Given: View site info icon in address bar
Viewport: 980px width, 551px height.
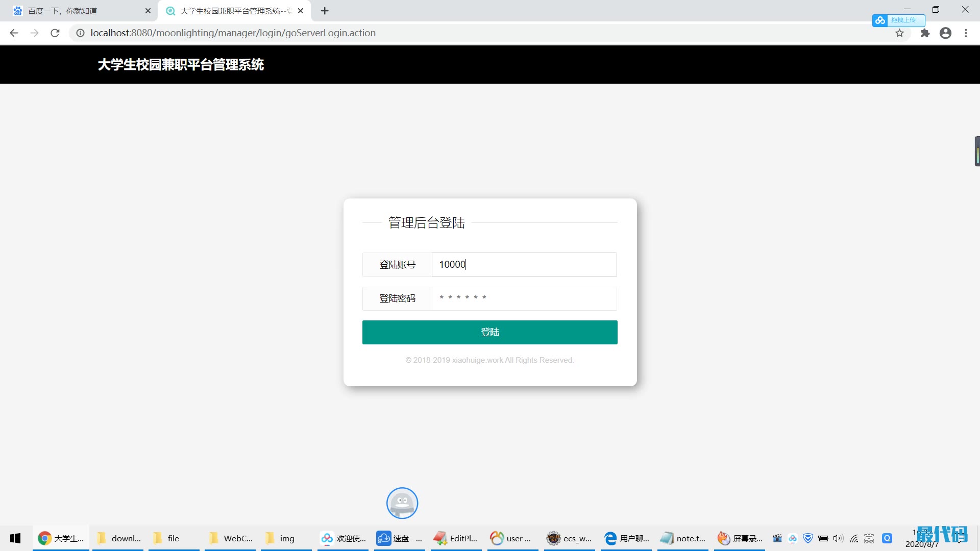Looking at the screenshot, I should tap(80, 33).
